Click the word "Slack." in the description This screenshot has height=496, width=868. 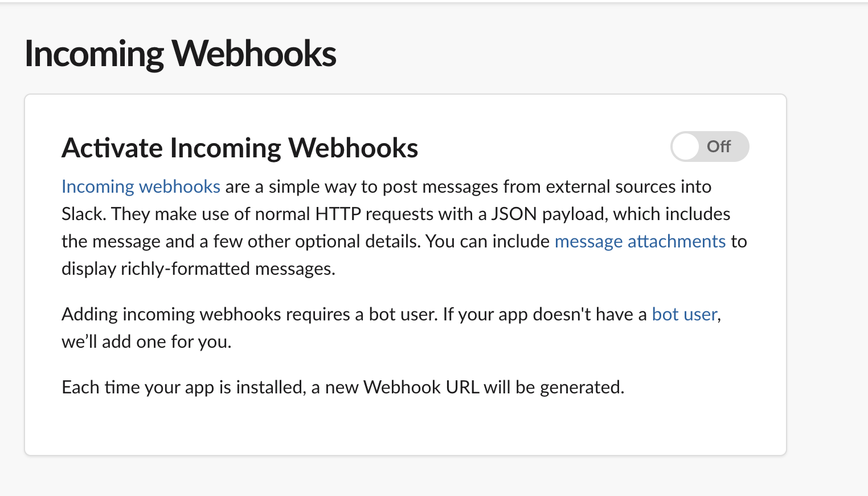tap(84, 214)
